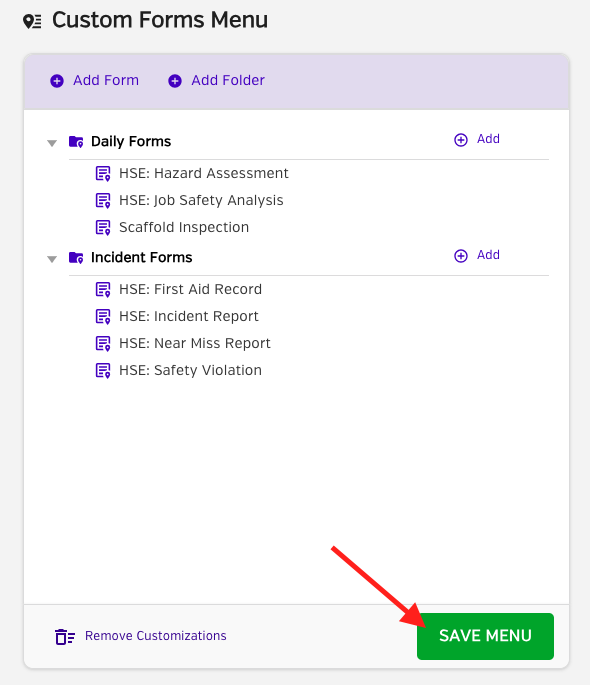Click the Incident Forms folder icon
Screen dimensions: 590x685
[76, 258]
